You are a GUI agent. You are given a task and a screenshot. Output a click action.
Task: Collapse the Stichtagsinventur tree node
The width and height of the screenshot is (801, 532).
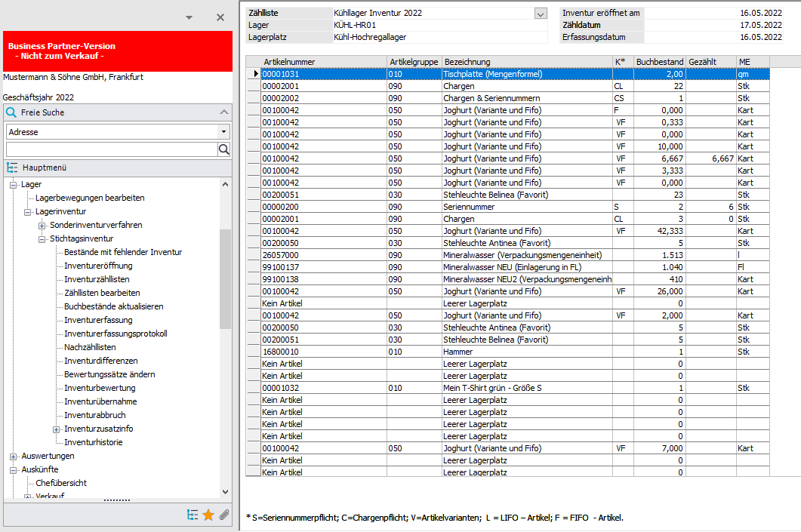point(42,238)
